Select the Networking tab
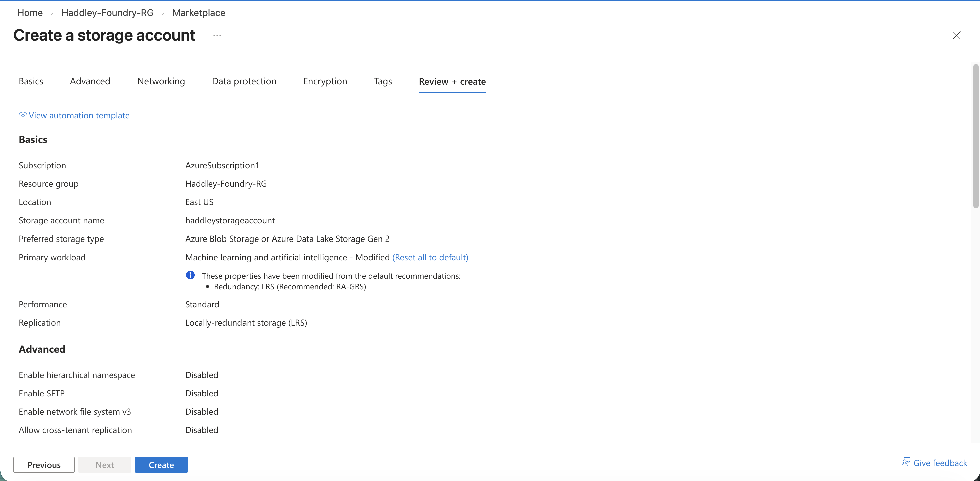 coord(161,81)
